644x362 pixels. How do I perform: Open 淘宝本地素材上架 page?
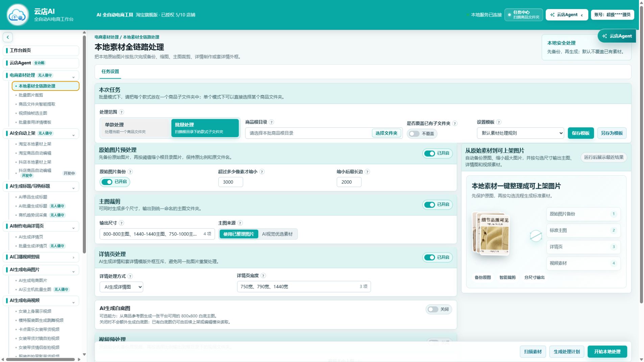35,144
